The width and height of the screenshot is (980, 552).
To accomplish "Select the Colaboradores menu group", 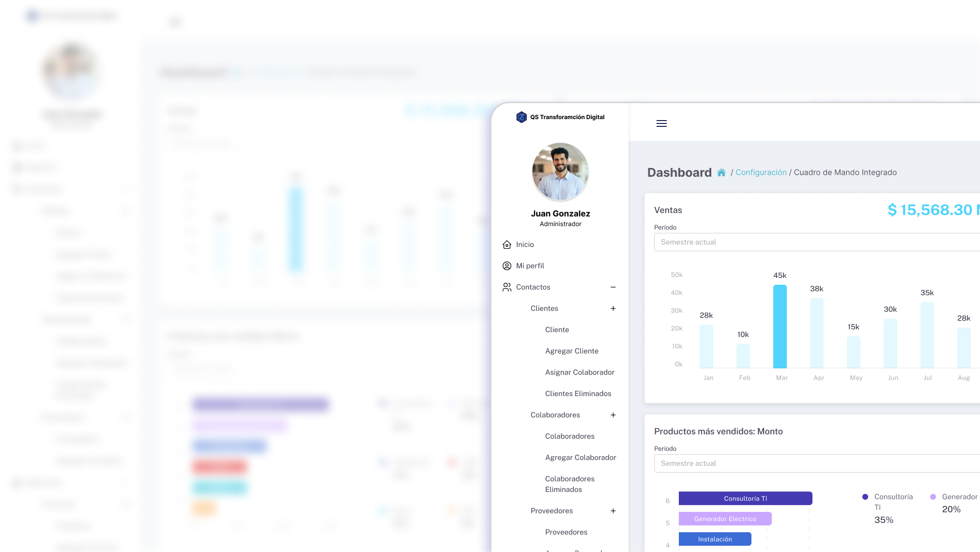I will pos(555,415).
